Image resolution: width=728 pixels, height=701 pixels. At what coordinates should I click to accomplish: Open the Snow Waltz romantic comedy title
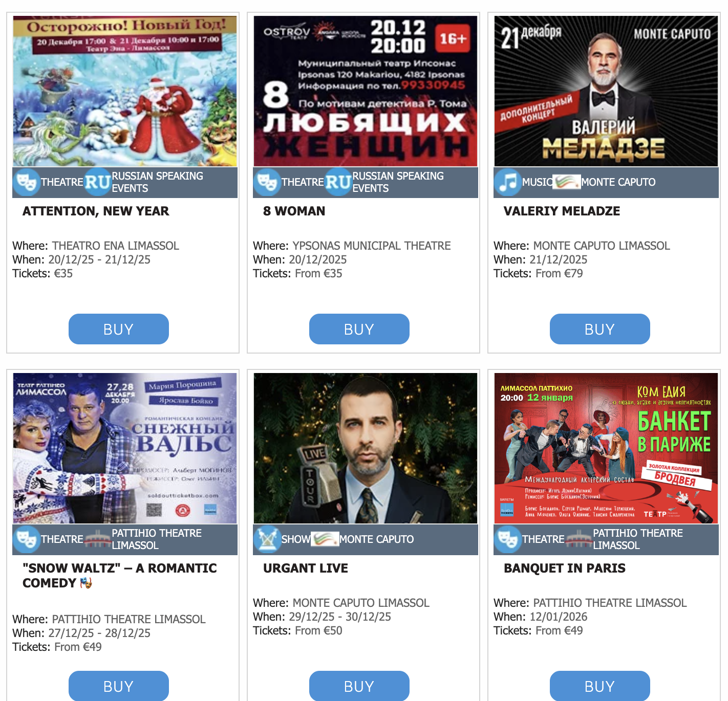point(119,576)
